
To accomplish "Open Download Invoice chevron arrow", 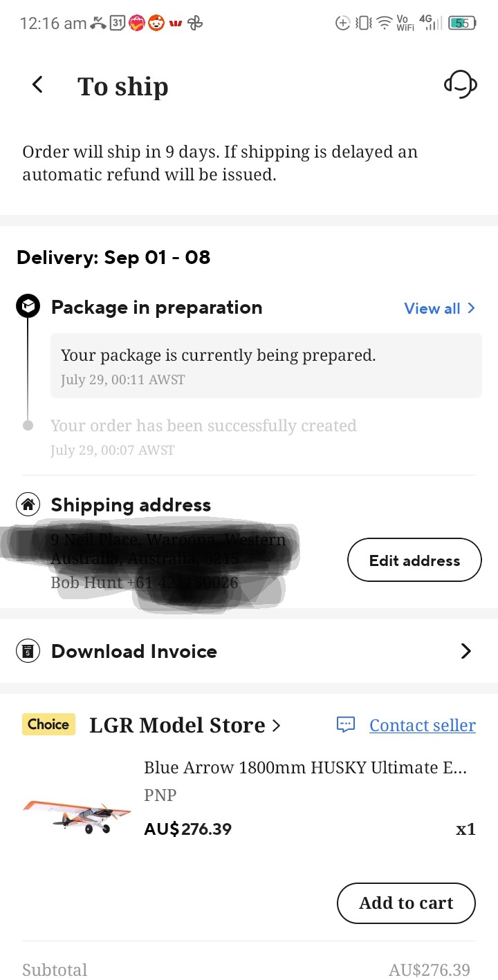I will (x=466, y=651).
